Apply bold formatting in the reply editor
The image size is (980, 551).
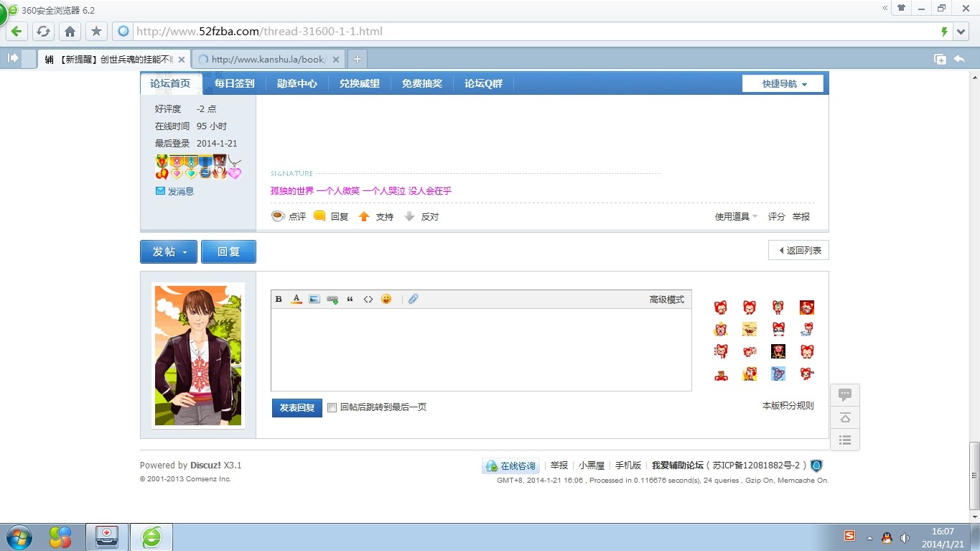click(279, 299)
